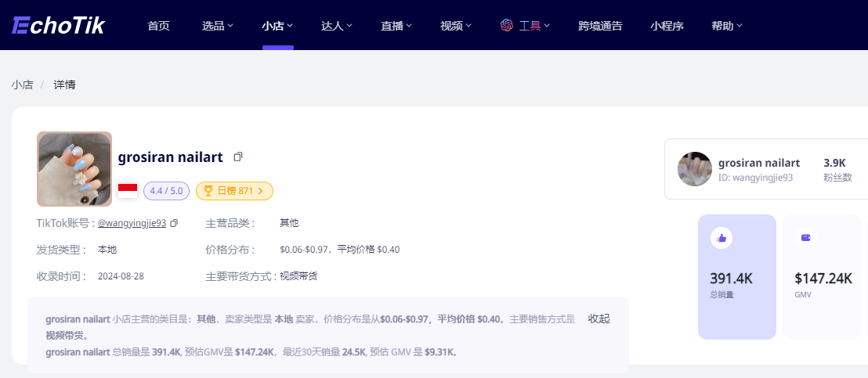Viewport: 868px width, 378px height.
Task: Copy the shop name grosiran nailart
Action: click(238, 157)
